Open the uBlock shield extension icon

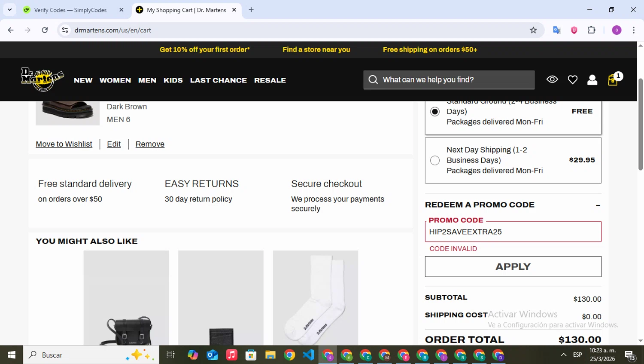click(574, 30)
